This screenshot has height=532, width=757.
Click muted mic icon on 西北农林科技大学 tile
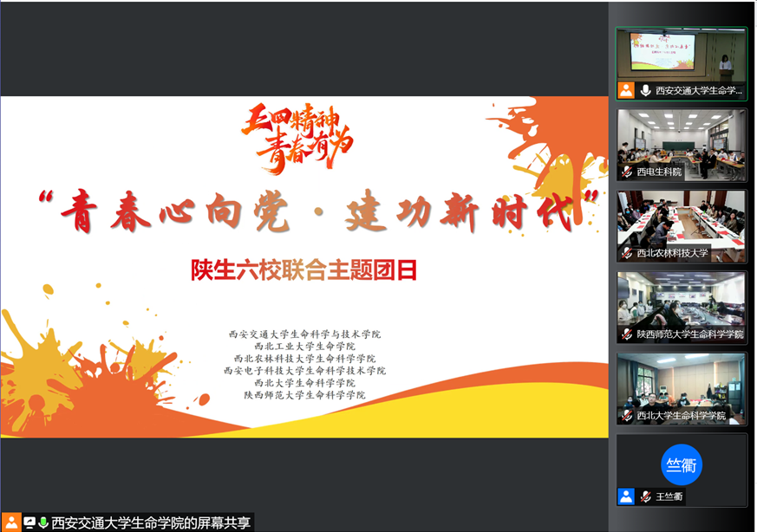[626, 253]
